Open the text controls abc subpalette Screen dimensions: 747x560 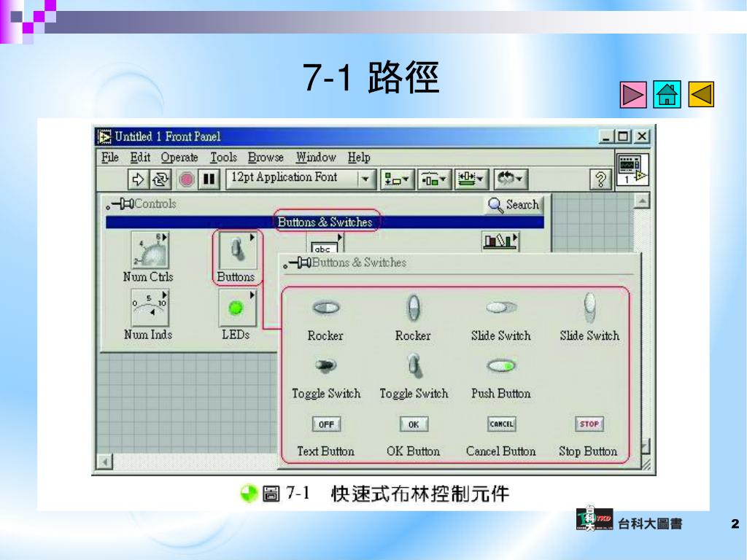325,243
